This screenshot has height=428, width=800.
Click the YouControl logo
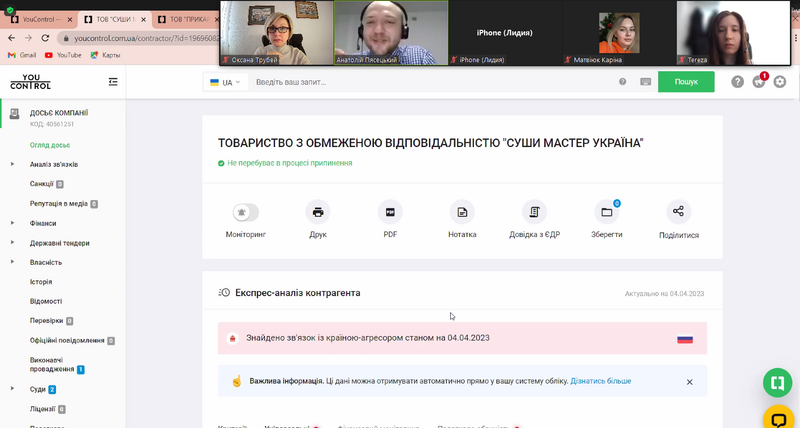click(31, 82)
